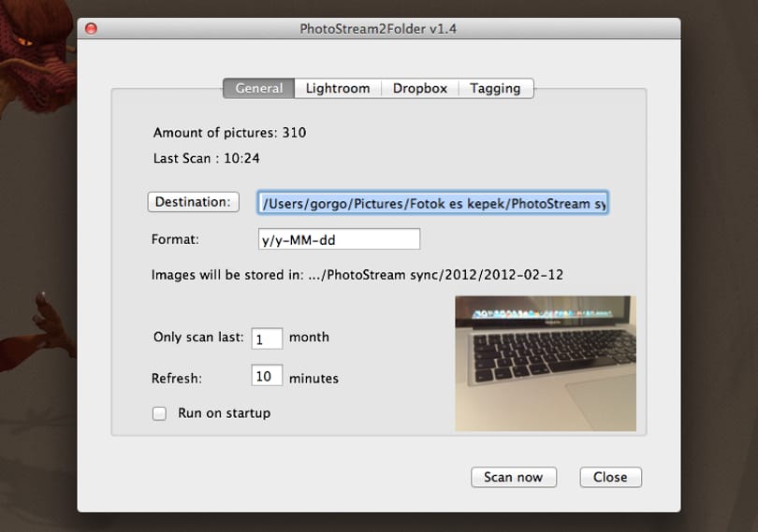The width and height of the screenshot is (758, 532).
Task: Click the 'Only scan last:' label
Action: coord(198,337)
